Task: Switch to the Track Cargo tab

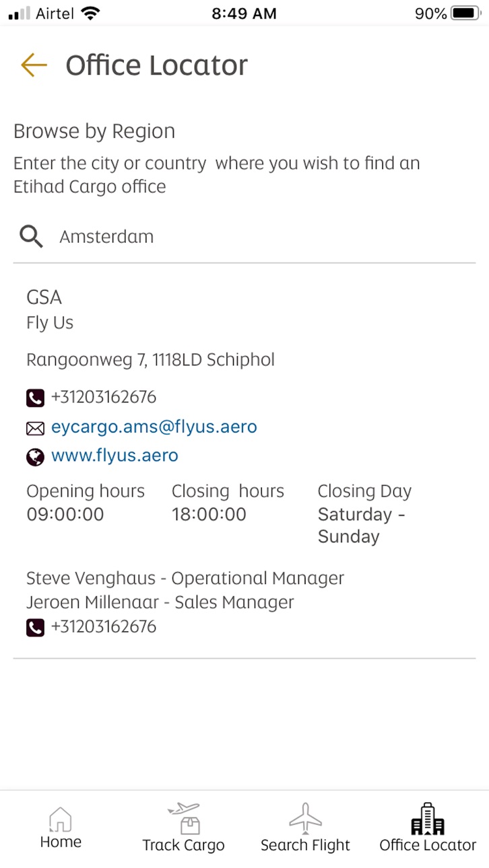Action: [183, 829]
